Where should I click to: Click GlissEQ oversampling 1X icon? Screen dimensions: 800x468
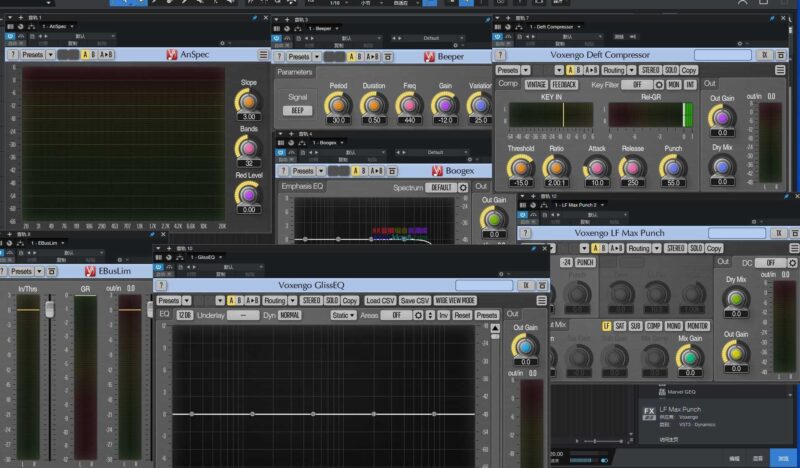point(526,285)
